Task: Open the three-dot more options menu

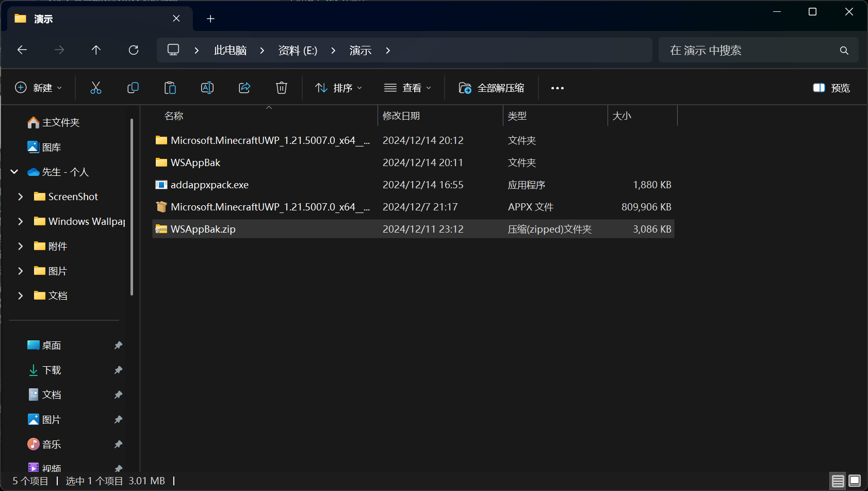Action: (558, 88)
